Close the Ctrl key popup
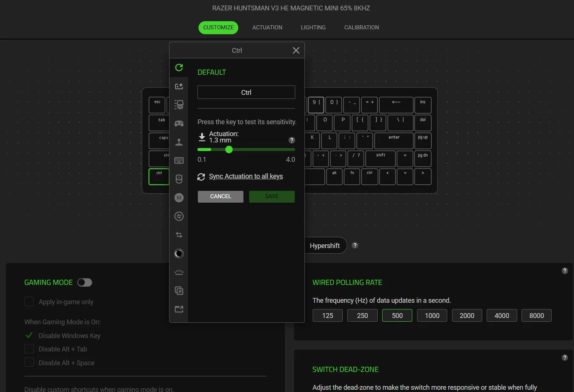574x392 pixels. [x=296, y=50]
